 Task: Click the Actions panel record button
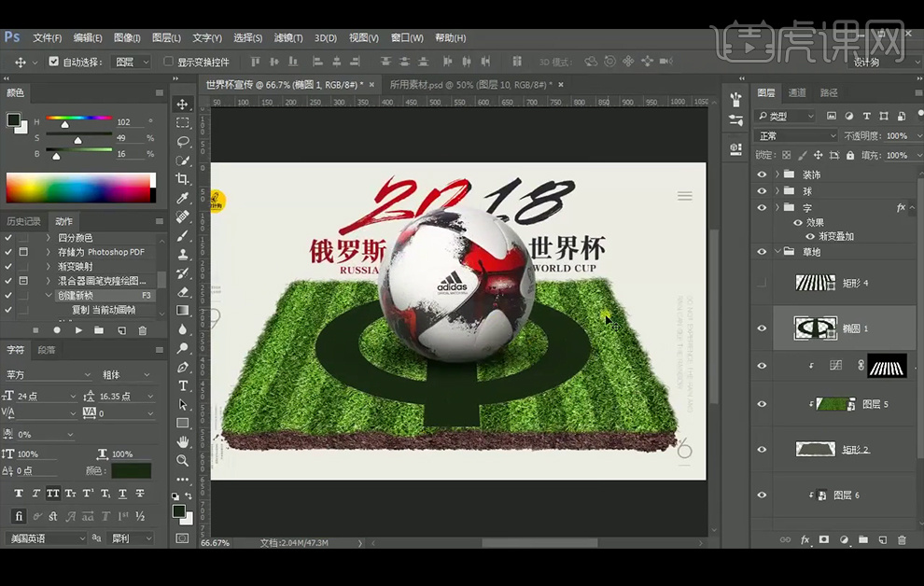pos(57,330)
